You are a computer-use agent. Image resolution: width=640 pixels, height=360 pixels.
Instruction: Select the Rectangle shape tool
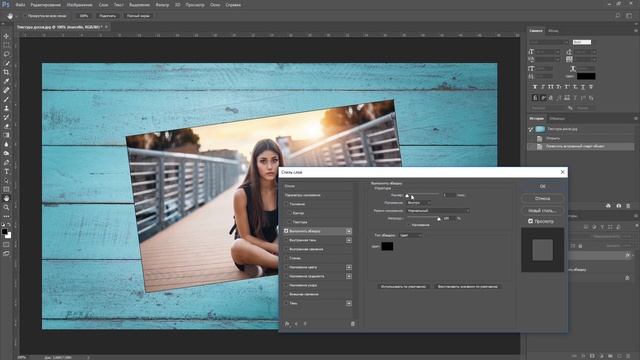coord(6,189)
